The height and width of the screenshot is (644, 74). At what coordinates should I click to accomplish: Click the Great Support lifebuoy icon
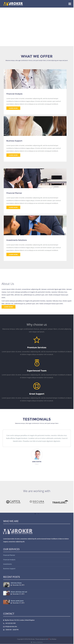37,386
